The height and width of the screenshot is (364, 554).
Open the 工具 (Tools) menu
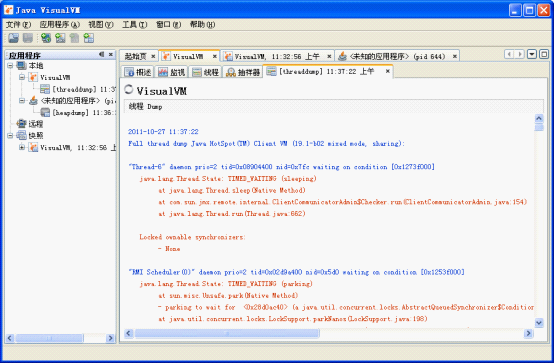coord(134,24)
